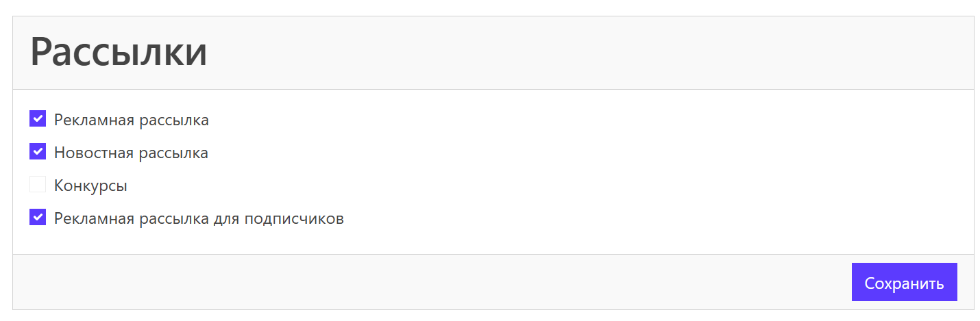Click the Новостная рассылка label text
The height and width of the screenshot is (321, 980).
tap(131, 153)
